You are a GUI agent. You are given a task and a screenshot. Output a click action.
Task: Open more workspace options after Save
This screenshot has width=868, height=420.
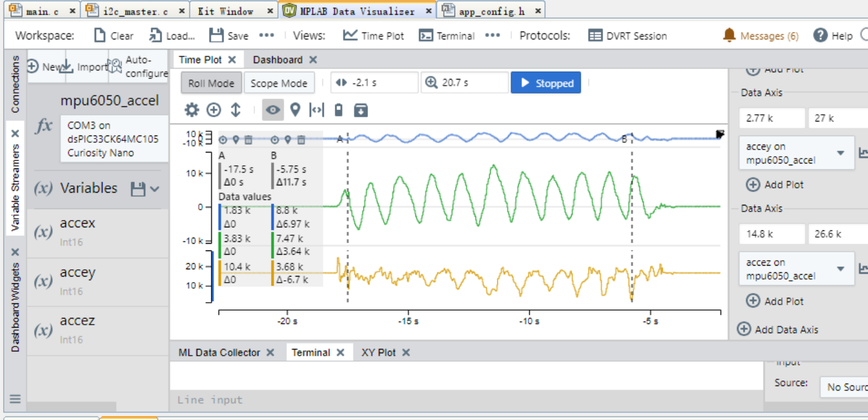point(267,35)
